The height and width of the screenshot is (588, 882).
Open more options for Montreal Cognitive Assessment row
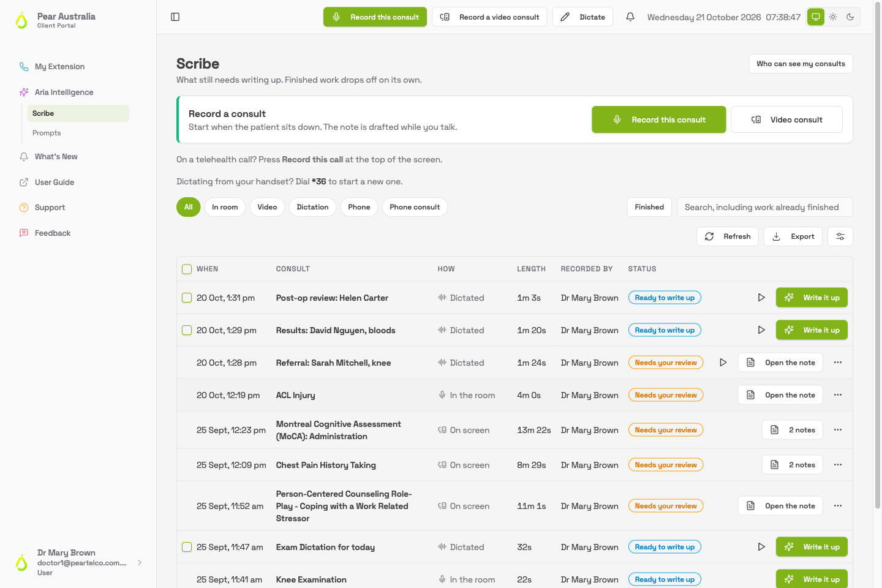click(x=838, y=430)
